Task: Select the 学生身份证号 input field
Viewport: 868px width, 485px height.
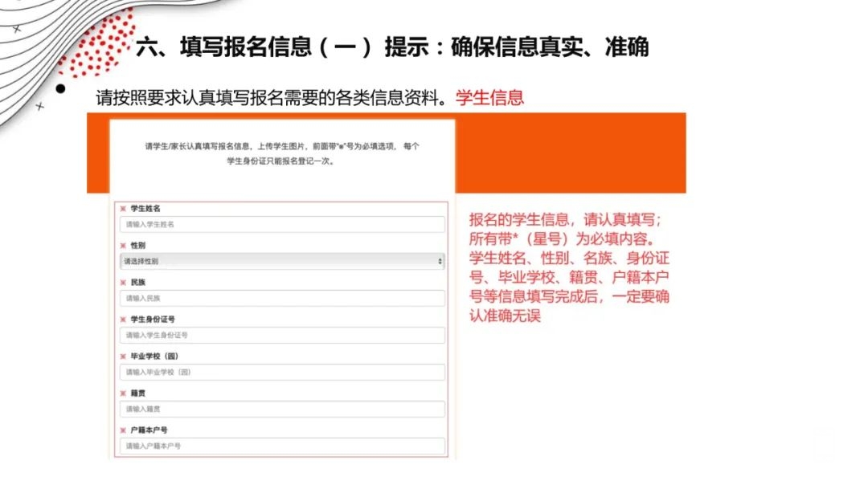Action: [281, 336]
